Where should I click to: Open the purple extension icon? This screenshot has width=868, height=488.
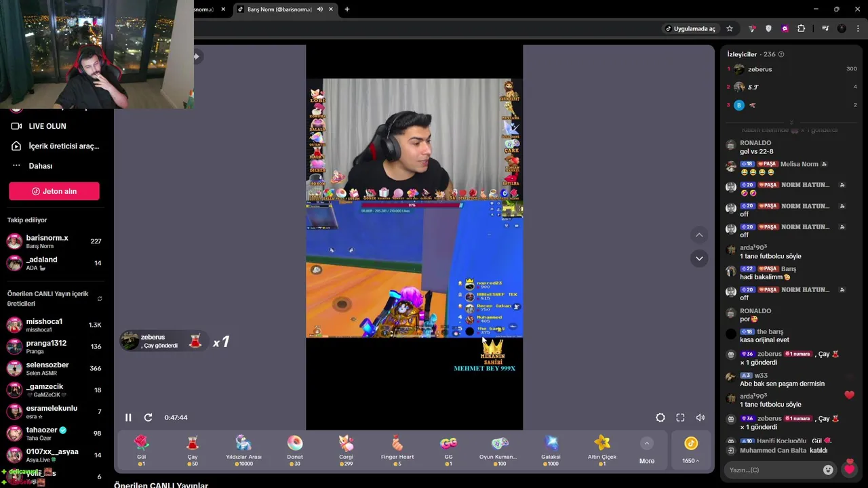[785, 28]
